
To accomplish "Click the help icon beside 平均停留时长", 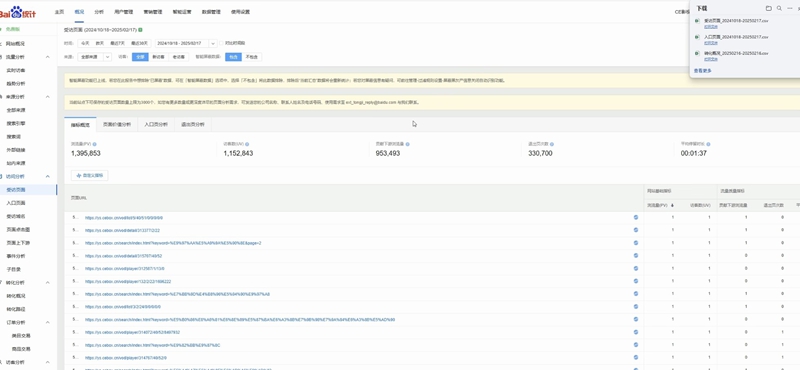I will tap(708, 144).
